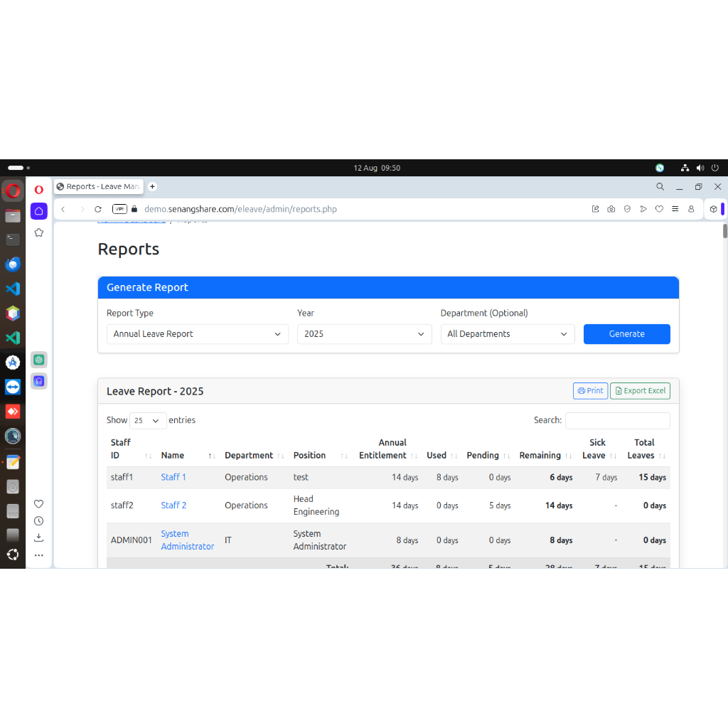Change the show entries count dropdown
728x728 pixels.
coord(148,420)
